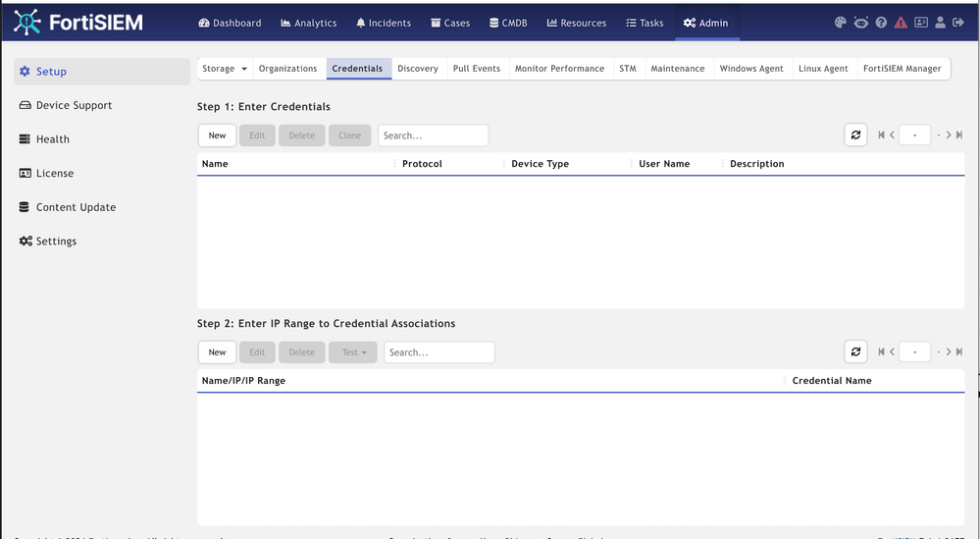This screenshot has height=539, width=980.
Task: Sort by the Protocol column header
Action: point(422,164)
